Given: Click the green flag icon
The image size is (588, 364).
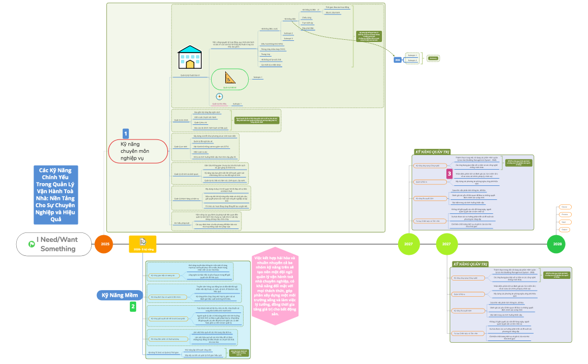Looking at the screenshot, I should (x=32, y=244).
